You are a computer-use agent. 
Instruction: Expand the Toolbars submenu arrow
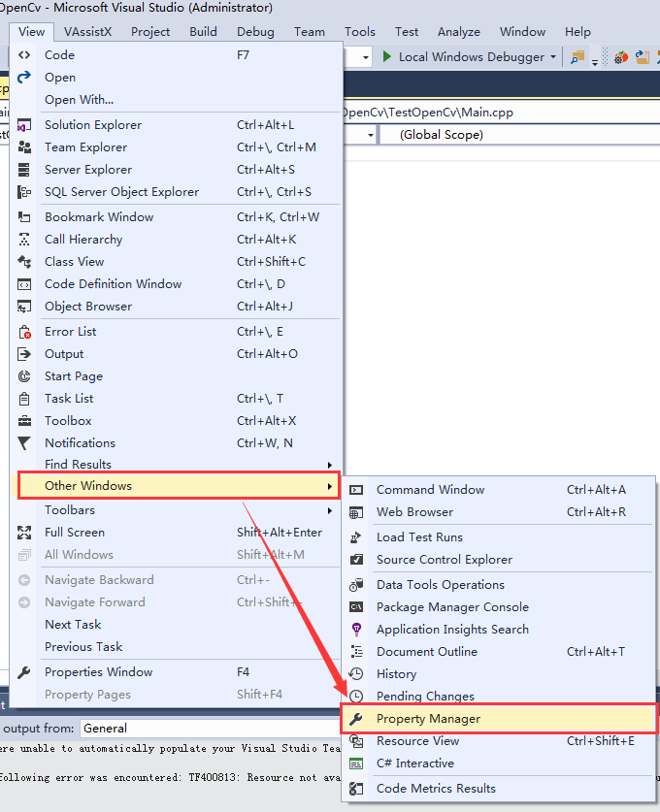[329, 510]
